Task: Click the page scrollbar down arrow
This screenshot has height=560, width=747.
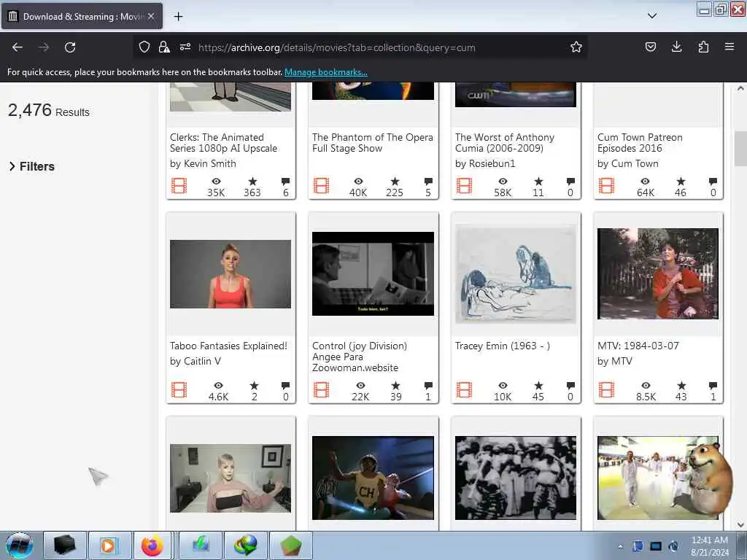Action: (741, 525)
